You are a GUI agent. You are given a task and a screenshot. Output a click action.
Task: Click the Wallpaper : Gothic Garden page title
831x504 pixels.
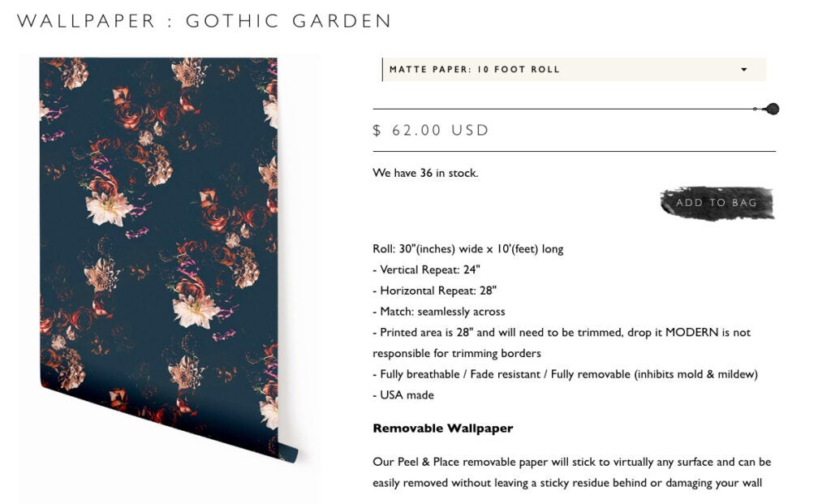[205, 21]
